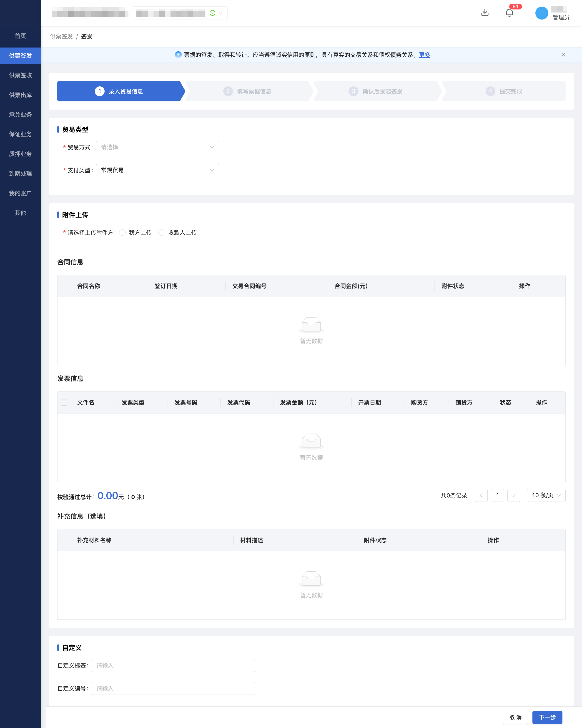Go to previous invoice page arrow
Screen dimensions: 582x728
(481, 495)
